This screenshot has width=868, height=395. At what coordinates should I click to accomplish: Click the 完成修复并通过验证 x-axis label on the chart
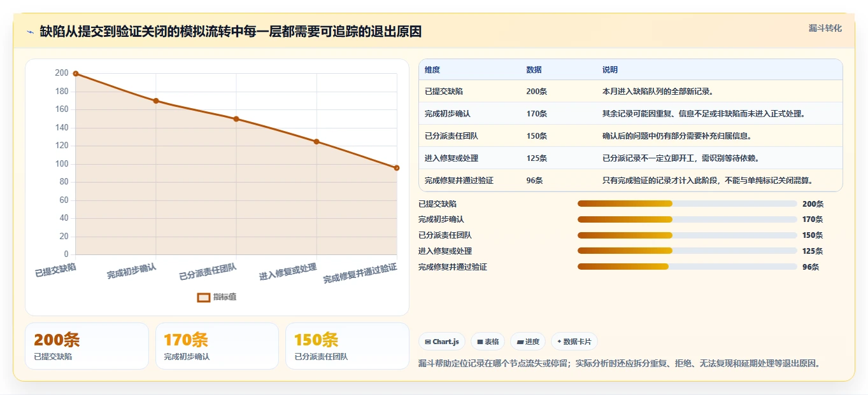(x=360, y=274)
